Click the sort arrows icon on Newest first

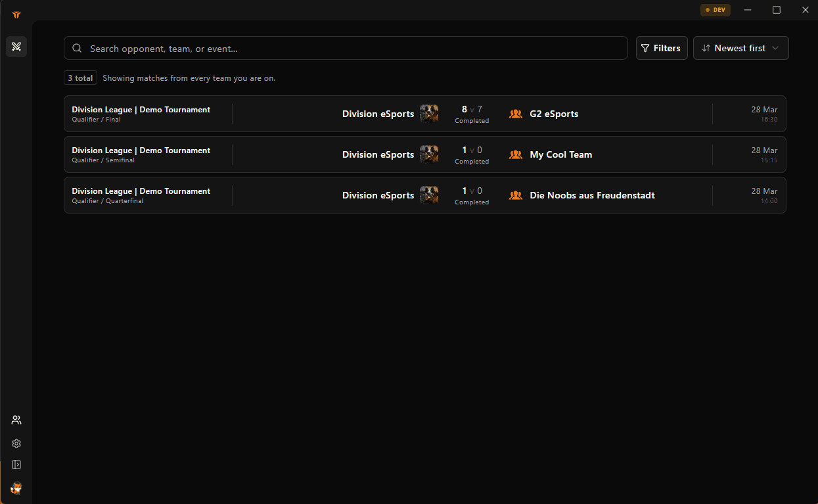click(706, 48)
